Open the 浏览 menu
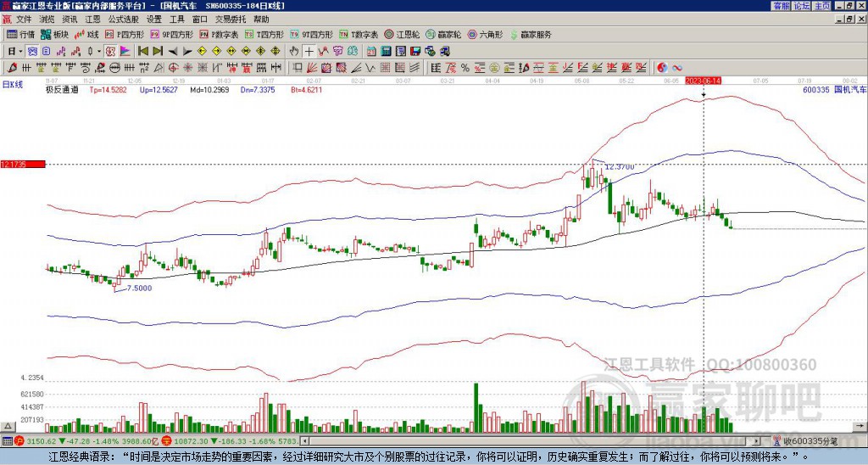The height and width of the screenshot is (465, 868). [47, 20]
